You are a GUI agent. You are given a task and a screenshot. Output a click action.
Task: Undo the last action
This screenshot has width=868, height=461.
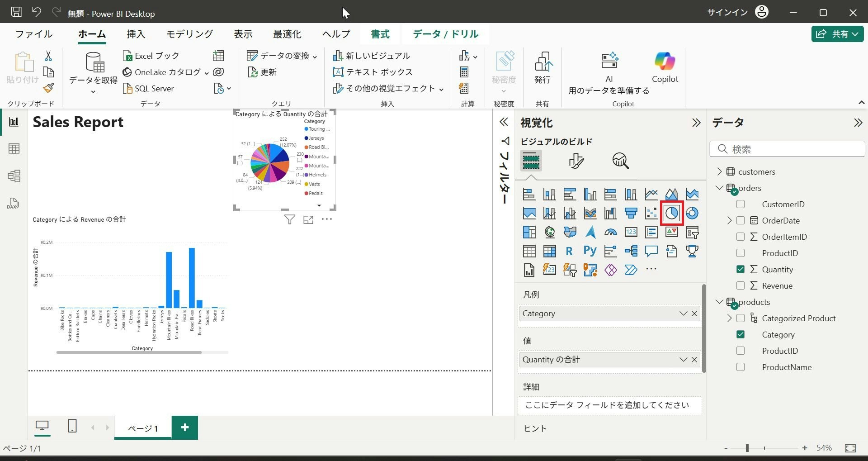tap(37, 12)
